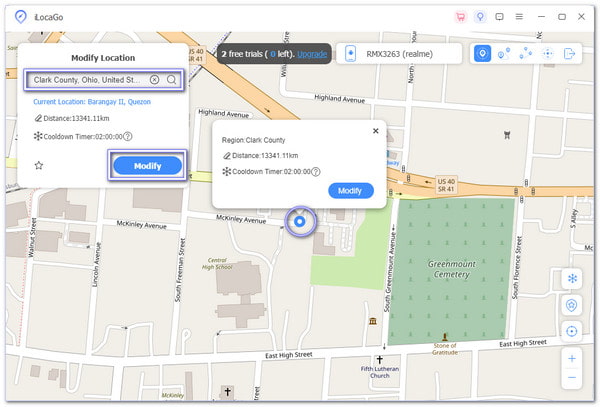This screenshot has height=407, width=600.
Task: Click the museum icon near East High Street
Action: point(373,321)
